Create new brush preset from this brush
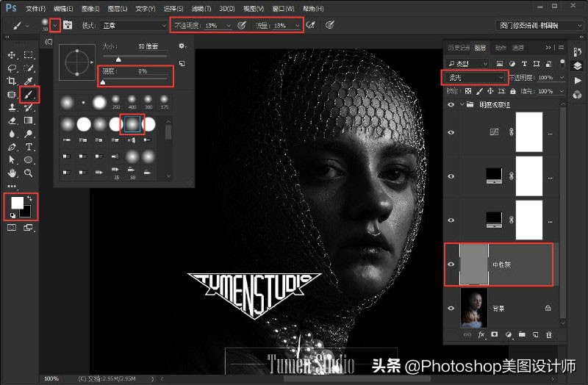The height and width of the screenshot is (385, 588). click(182, 63)
